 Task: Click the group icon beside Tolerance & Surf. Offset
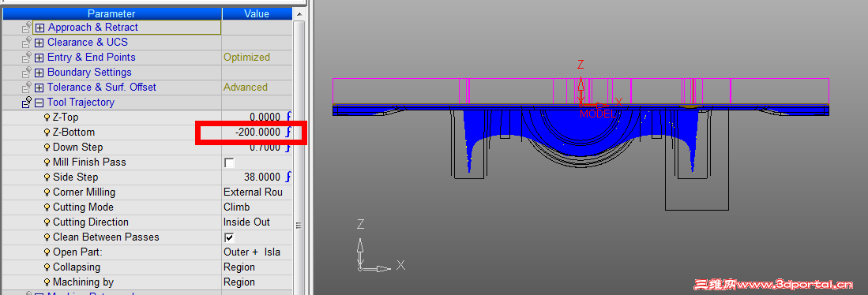[27, 88]
